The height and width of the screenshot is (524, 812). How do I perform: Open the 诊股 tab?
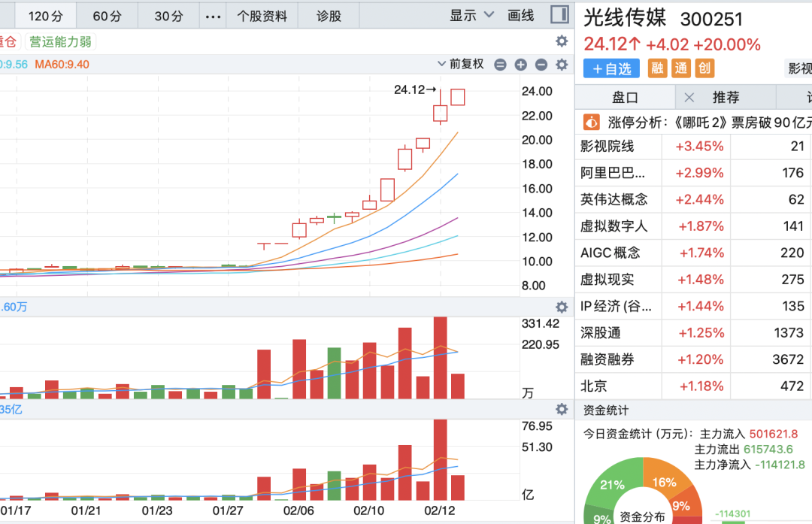329,16
